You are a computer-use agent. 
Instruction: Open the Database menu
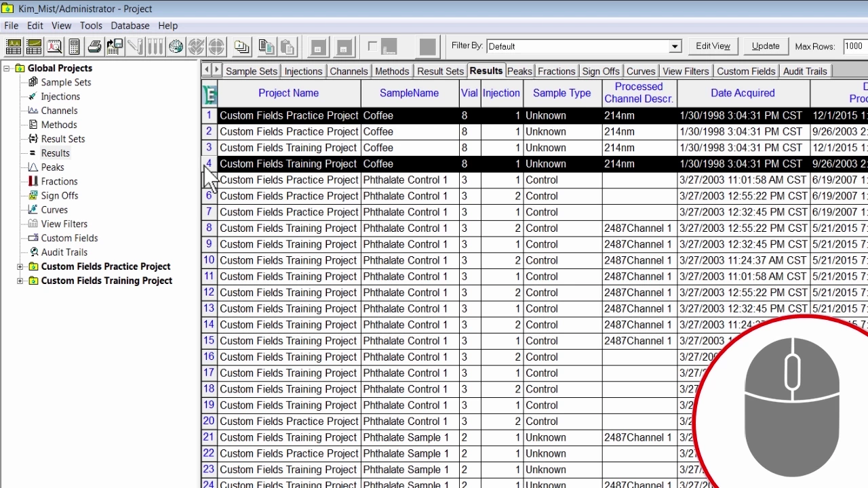(130, 26)
